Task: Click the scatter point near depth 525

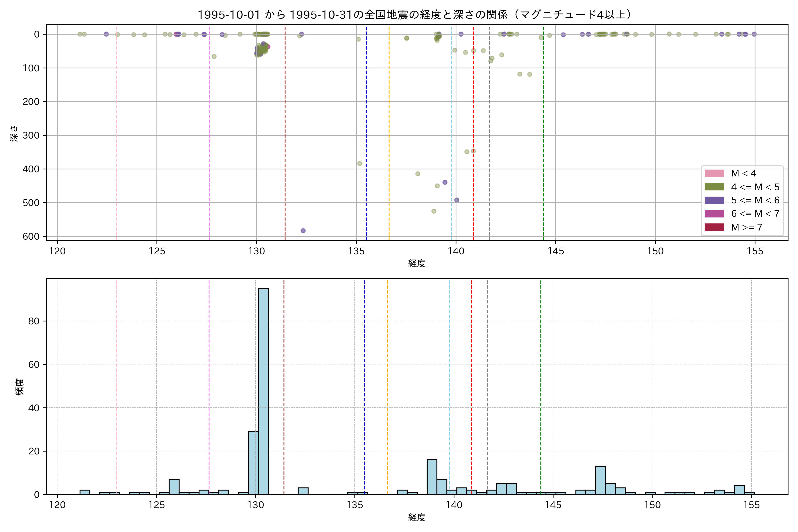Action: pos(434,211)
